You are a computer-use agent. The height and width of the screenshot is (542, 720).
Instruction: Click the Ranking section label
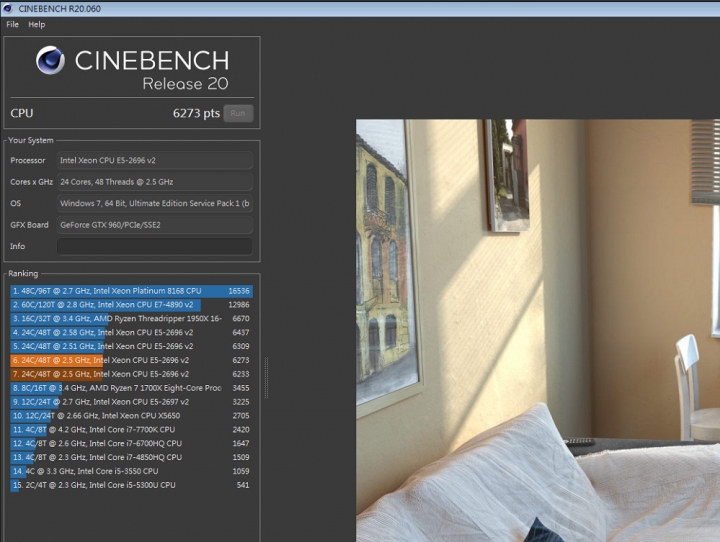coord(23,273)
